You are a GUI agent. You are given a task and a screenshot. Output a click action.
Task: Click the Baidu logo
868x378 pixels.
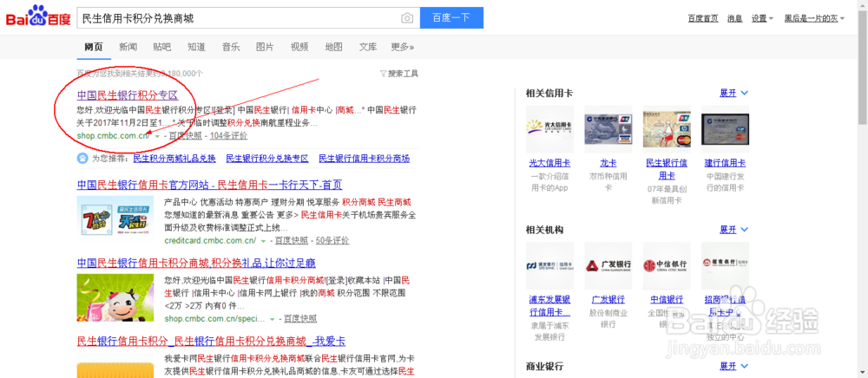pyautogui.click(x=38, y=17)
